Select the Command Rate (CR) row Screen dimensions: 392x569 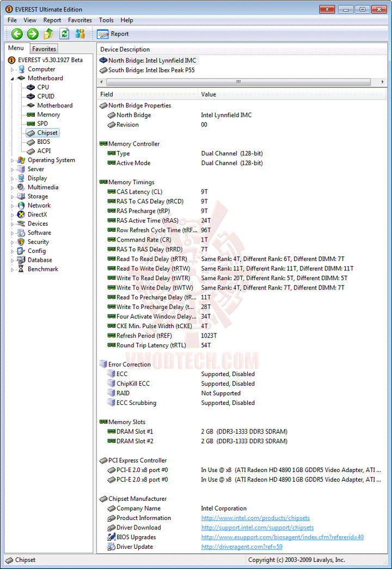[242, 239]
